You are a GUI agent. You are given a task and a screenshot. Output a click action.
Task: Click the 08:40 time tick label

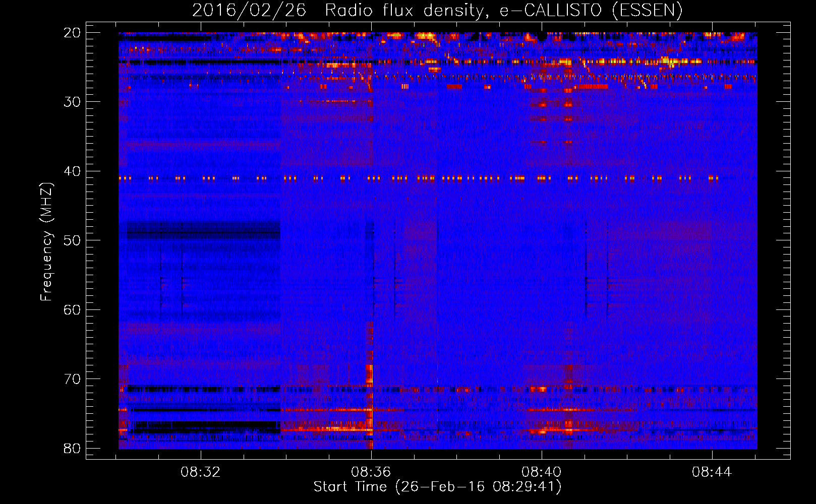(x=542, y=472)
